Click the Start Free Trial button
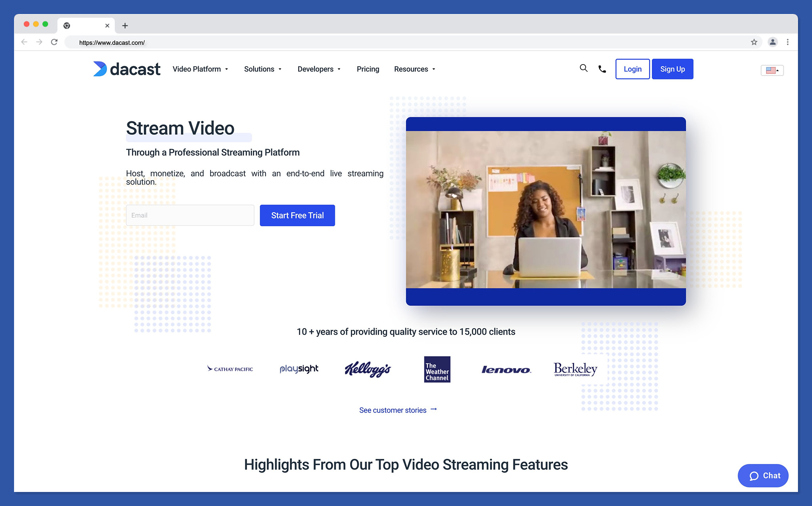812x506 pixels. tap(297, 215)
